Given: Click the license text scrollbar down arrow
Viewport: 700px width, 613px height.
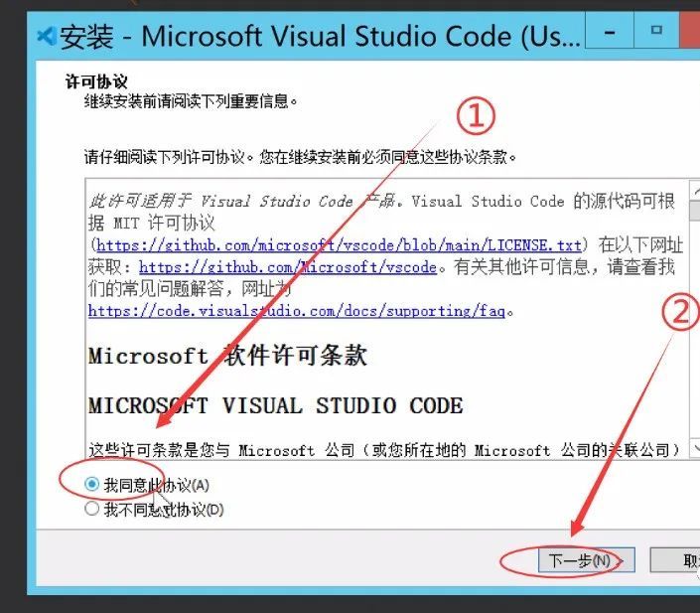Looking at the screenshot, I should pos(696,447).
